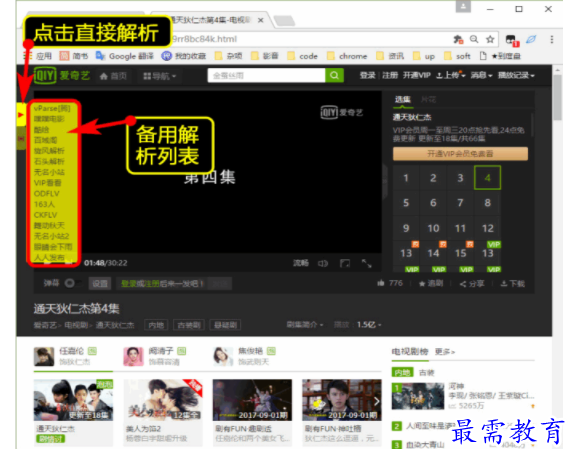This screenshot has width=573, height=463.
Task: Open Chrome three-dot menu
Action: coord(552,39)
